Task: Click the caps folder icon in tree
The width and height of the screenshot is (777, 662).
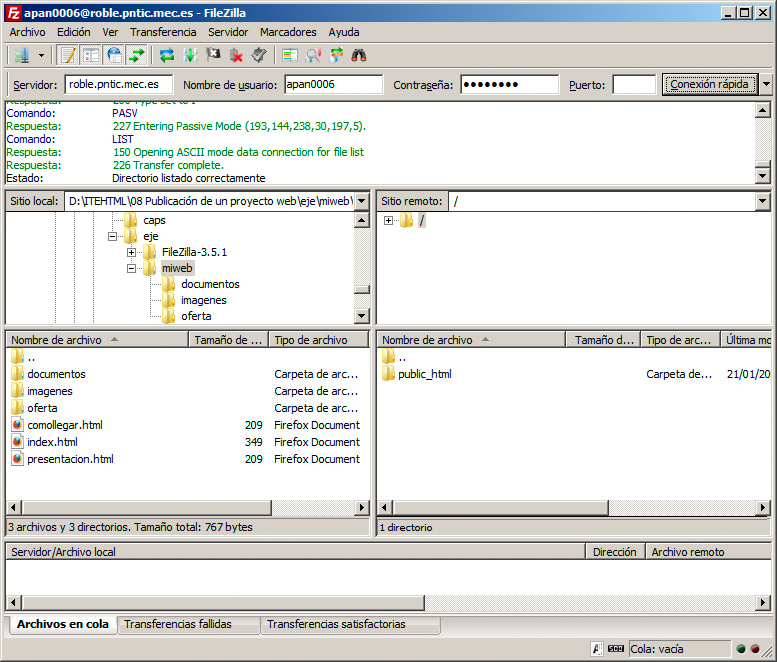Action: tap(131, 220)
